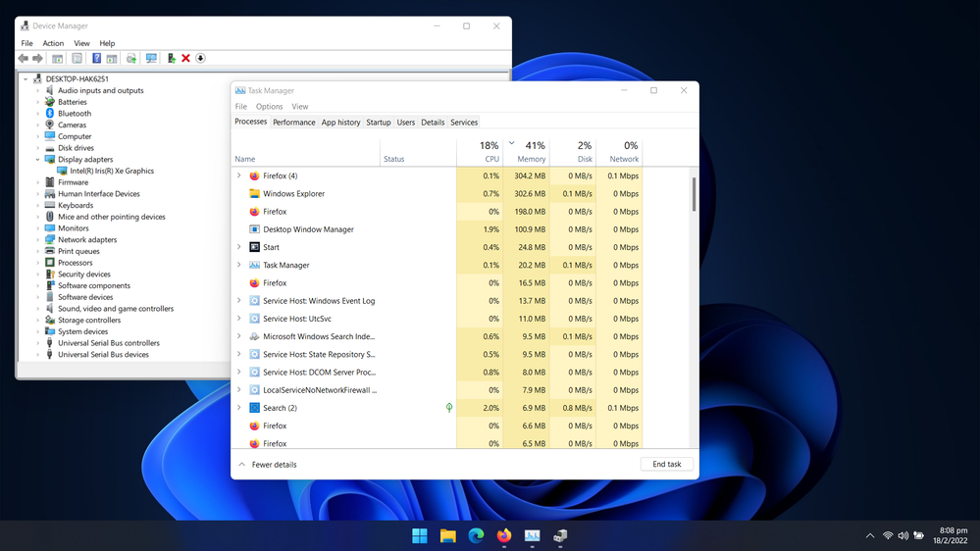This screenshot has height=551, width=980.
Task: Click the Forward arrow in Device Manager toolbar
Action: coord(37,58)
